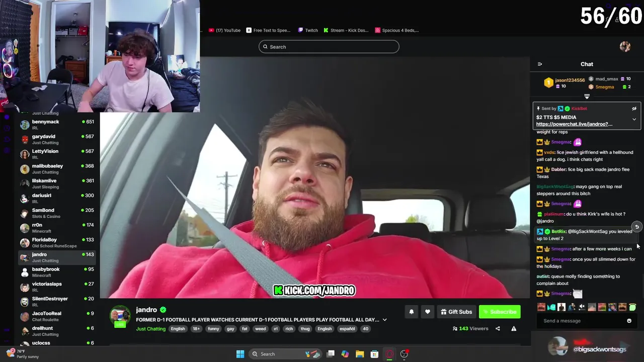Click the Gift Subs button
Image resolution: width=644 pixels, height=362 pixels.
[x=456, y=312]
